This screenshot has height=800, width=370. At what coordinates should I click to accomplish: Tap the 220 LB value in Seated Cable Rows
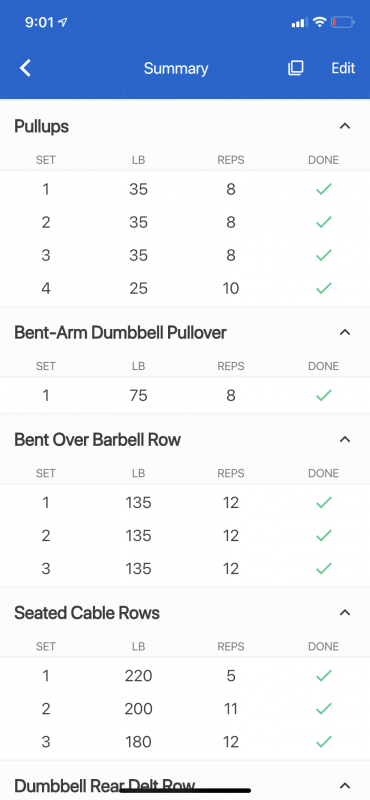coord(138,676)
